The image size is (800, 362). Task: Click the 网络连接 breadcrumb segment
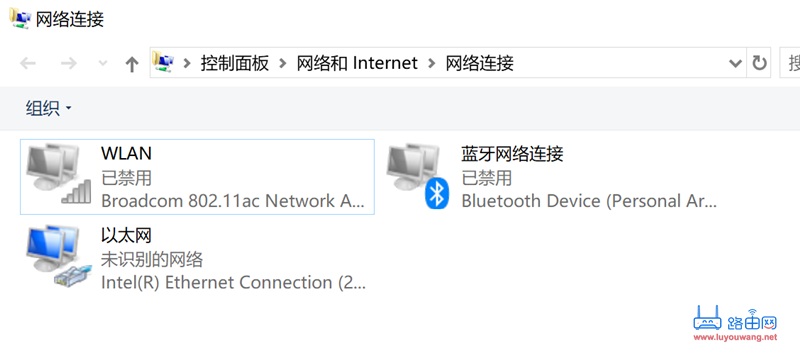[x=480, y=63]
